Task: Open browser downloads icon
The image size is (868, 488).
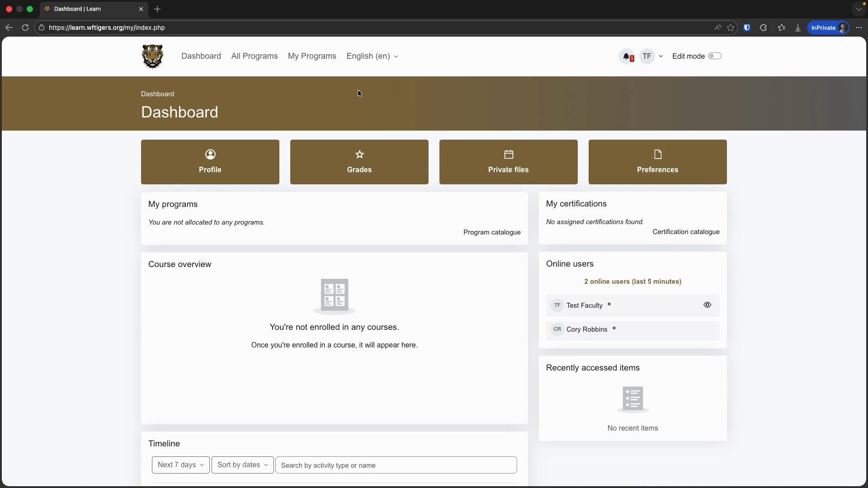Action: point(798,28)
